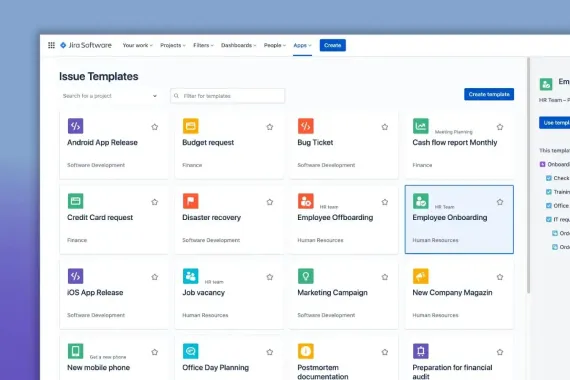Viewport: 570px width, 380px height.
Task: Click the side panel Employee Onboarding icon
Action: 546,84
